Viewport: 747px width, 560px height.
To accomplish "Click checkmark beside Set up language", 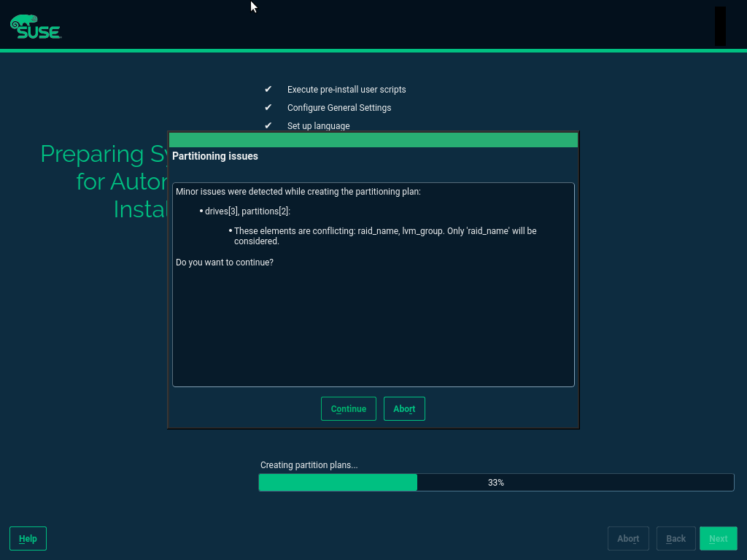I will tap(268, 125).
